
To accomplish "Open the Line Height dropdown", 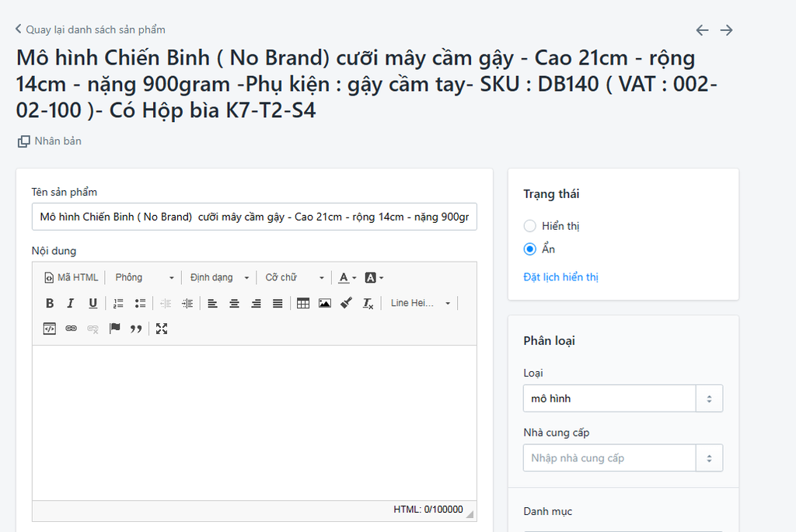I will point(421,303).
